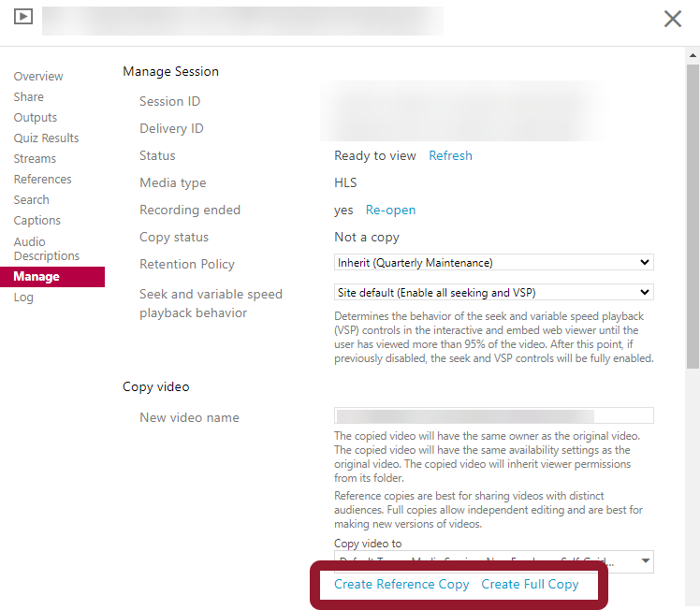Click Create Full Copy
The image size is (700, 610).
tap(530, 585)
